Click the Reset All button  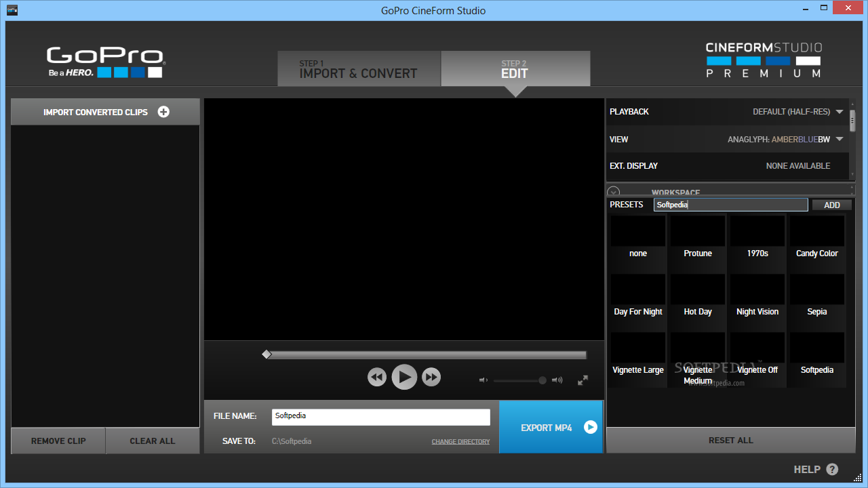click(x=731, y=440)
